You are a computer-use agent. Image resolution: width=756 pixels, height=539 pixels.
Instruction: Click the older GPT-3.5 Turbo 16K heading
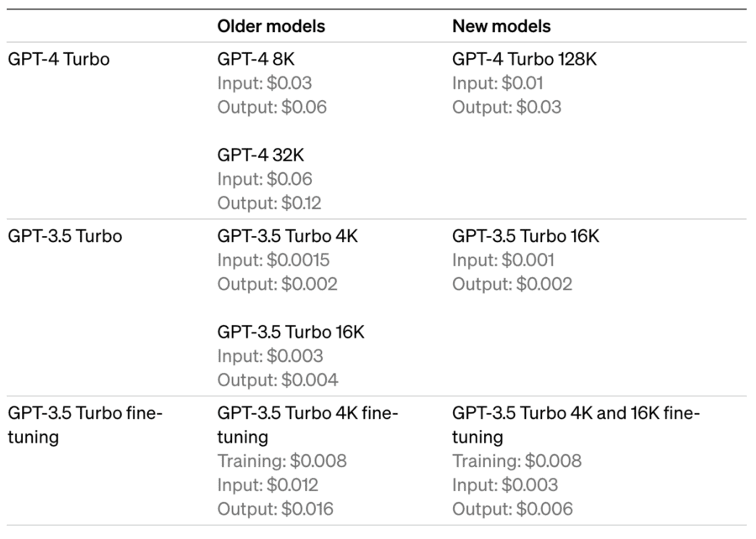291,332
